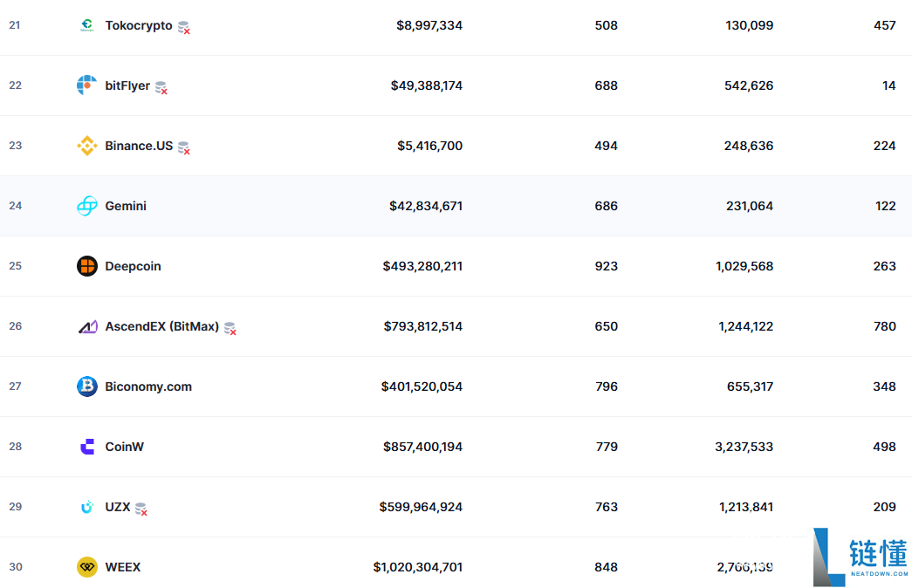
Task: Click CoinW volume $857,400,194
Action: click(423, 447)
